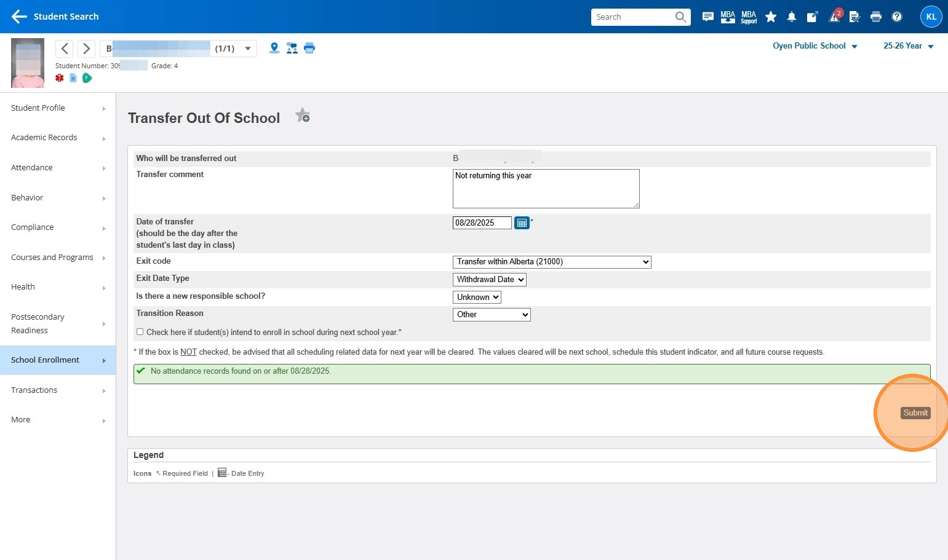Click the Transfer comment text box

(x=546, y=189)
